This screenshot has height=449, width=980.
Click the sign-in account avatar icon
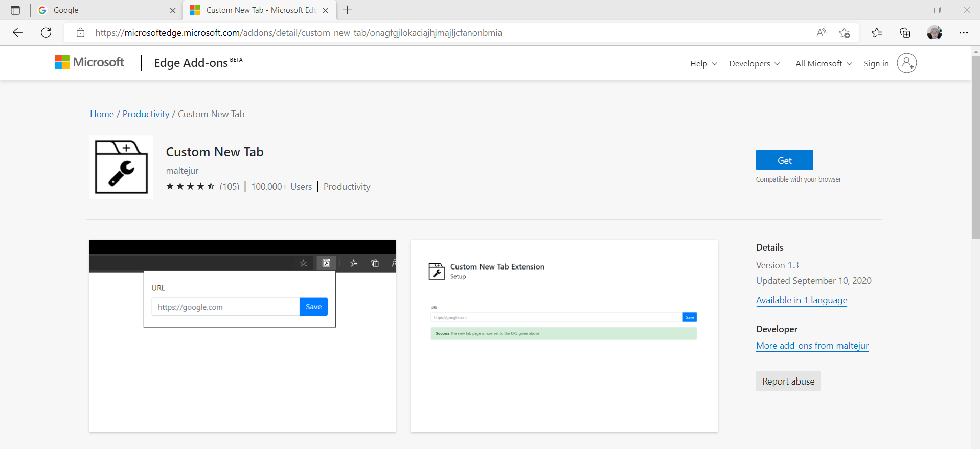(907, 63)
